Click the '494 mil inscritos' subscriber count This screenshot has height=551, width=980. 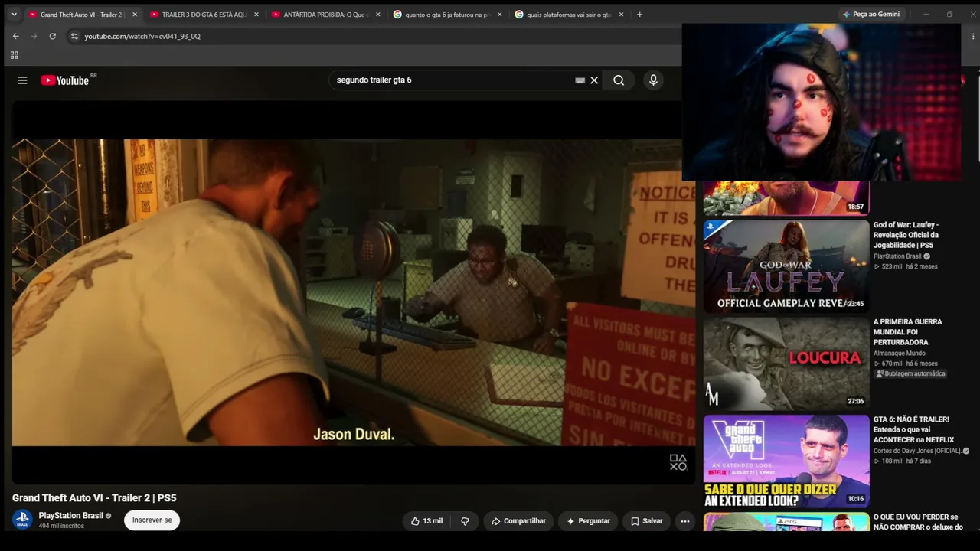(x=61, y=527)
